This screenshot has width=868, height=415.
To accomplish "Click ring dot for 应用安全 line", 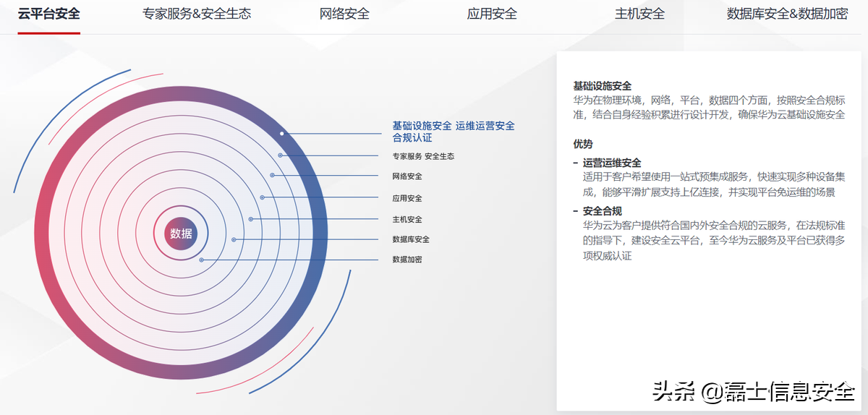I will tap(262, 197).
